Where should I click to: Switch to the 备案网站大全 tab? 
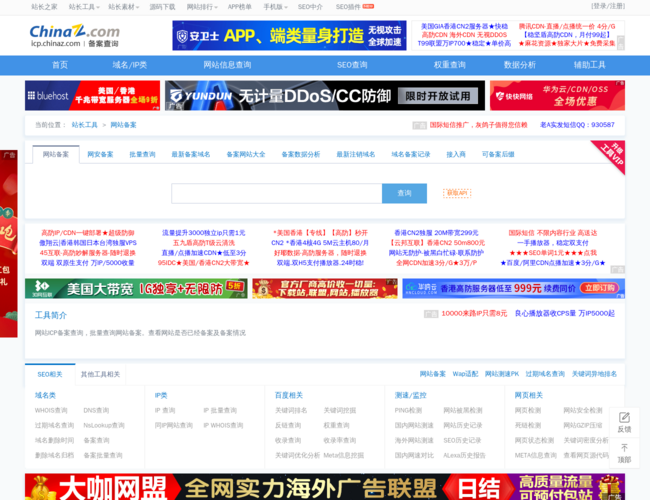[x=246, y=155]
